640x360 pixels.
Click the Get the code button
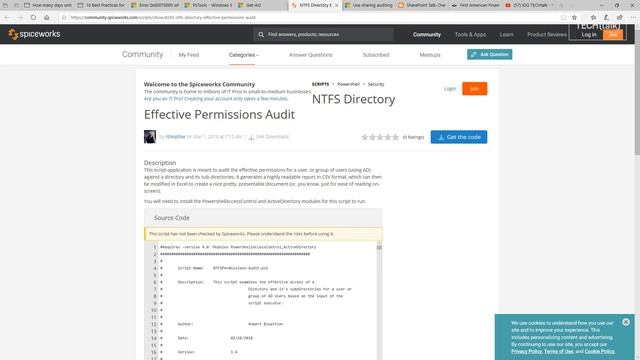[459, 137]
